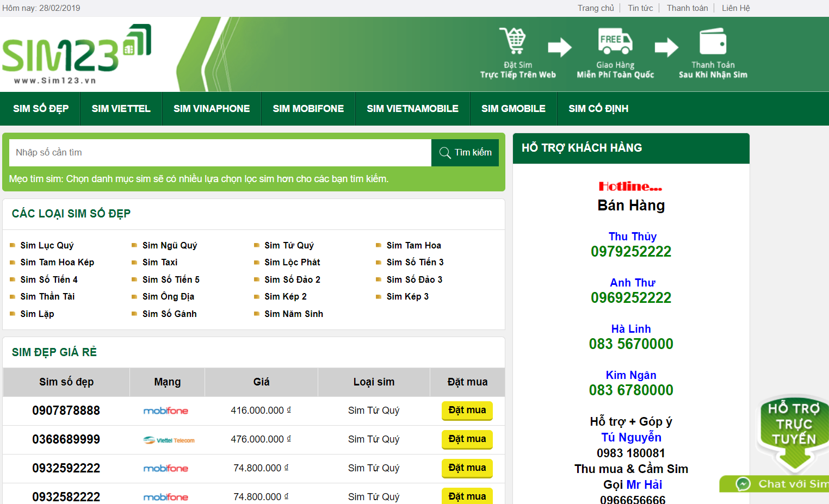Switch to the SIM MOBIFONE category tab
Screen dimensions: 829x504
[x=308, y=108]
